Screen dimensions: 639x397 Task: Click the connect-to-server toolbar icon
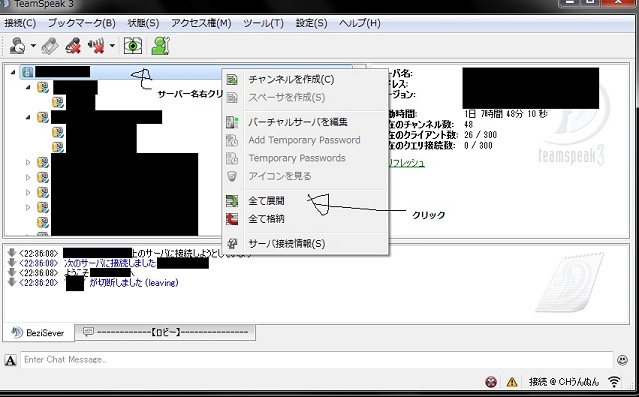point(18,46)
